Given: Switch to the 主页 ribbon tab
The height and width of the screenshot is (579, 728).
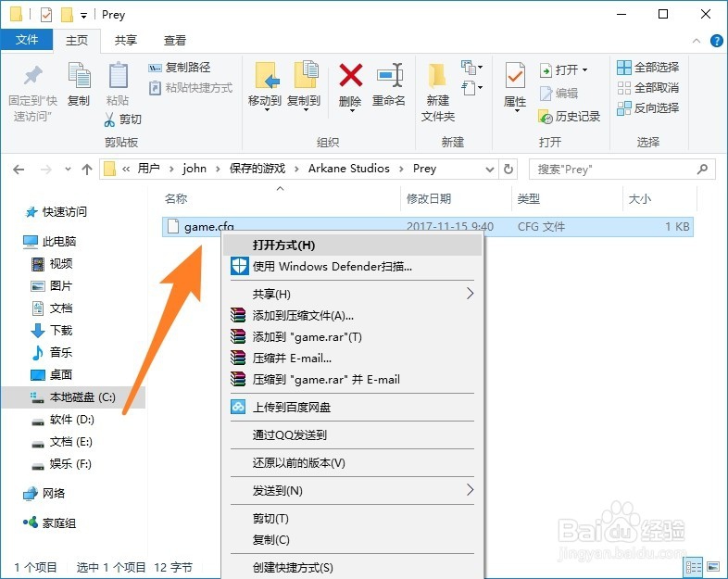Looking at the screenshot, I should [77, 41].
